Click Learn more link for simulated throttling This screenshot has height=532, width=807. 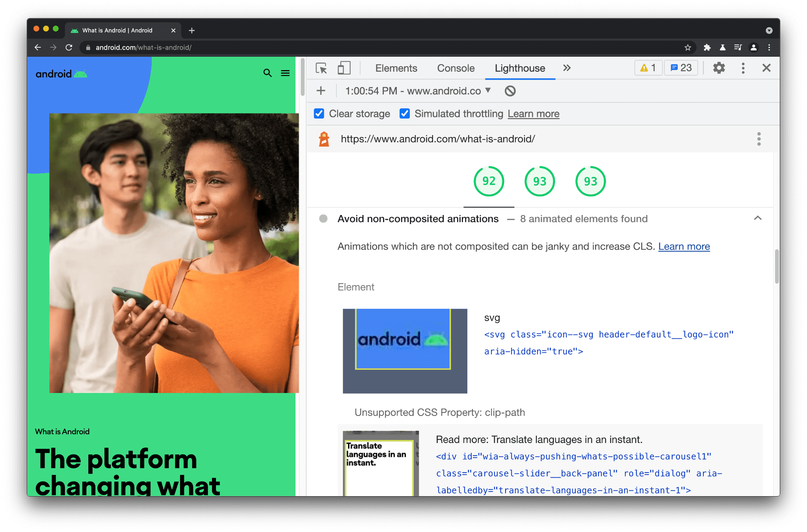click(533, 114)
